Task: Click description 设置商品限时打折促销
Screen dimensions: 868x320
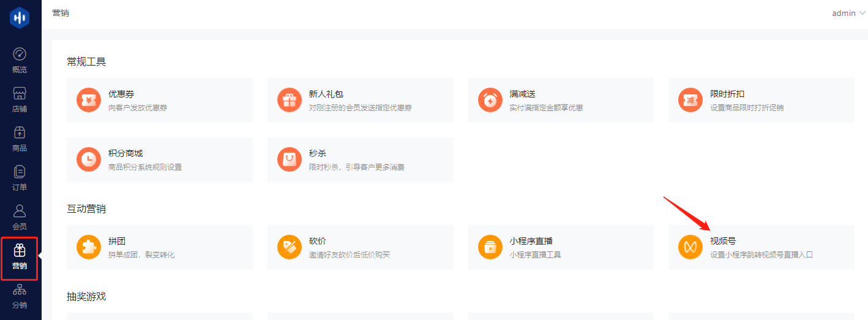Action: [747, 108]
